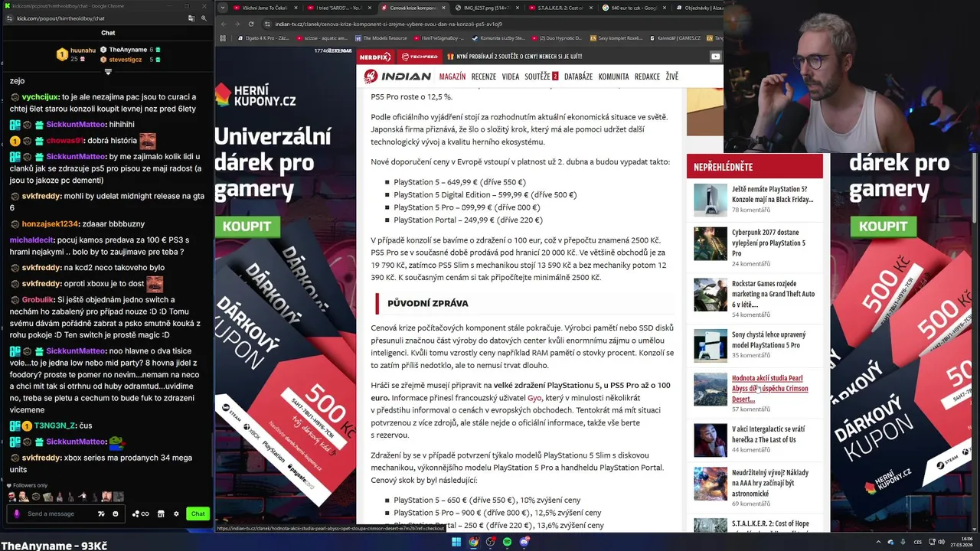This screenshot has width=980, height=551.
Task: Switch to 640 eur to czk Google tab
Action: [x=634, y=8]
